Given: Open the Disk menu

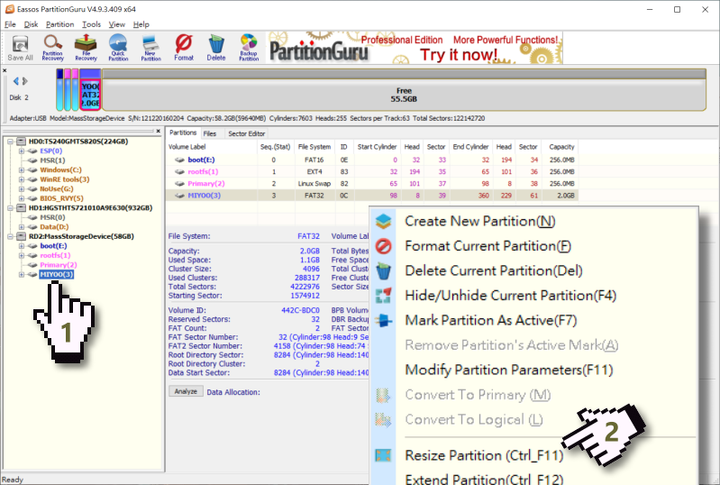Looking at the screenshot, I should [x=31, y=24].
